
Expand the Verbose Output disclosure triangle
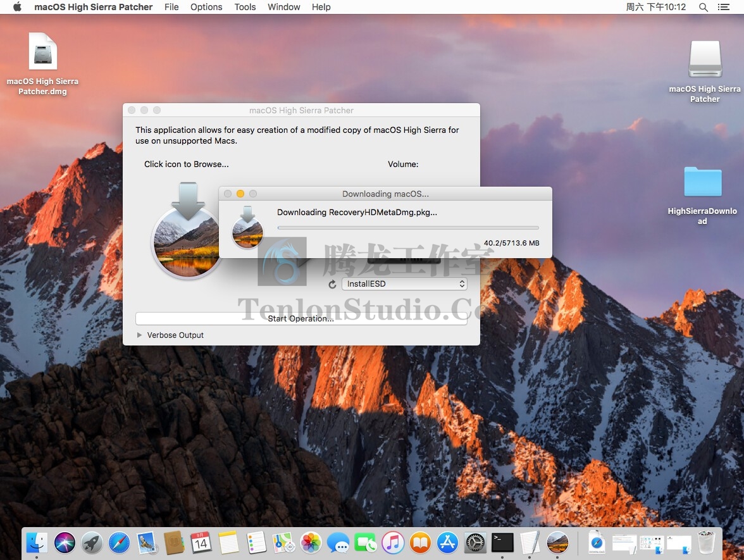(x=139, y=335)
